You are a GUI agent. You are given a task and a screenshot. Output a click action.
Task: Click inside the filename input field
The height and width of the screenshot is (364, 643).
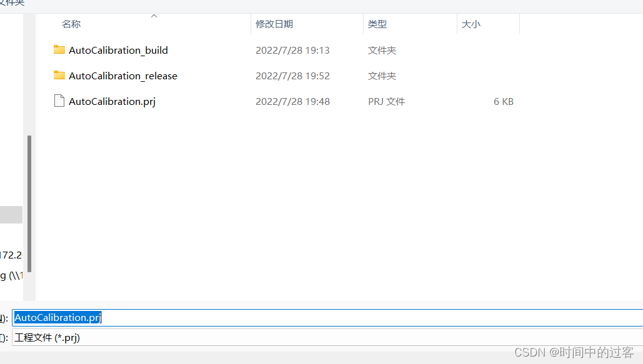click(x=187, y=317)
